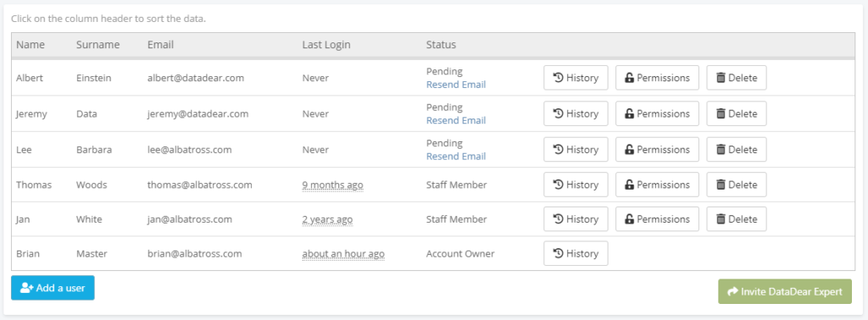868x320 pixels.
Task: Click the arrow icon on Invite DataDear Expert
Action: 732,291
